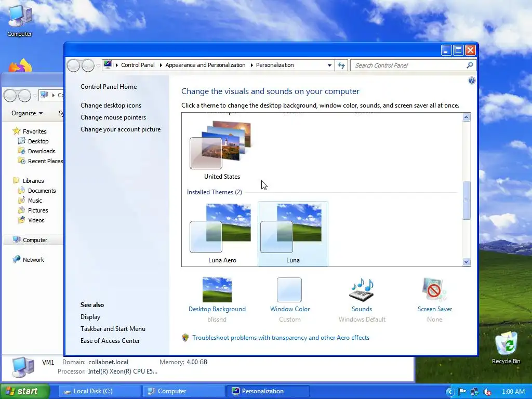
Task: Expand the arrow after Appearance and Personalization
Action: tap(251, 65)
